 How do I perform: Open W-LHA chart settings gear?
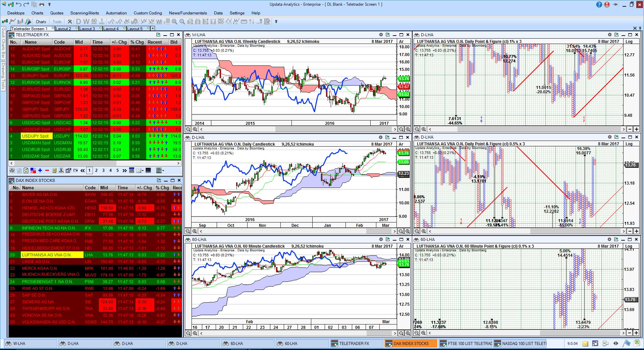pyautogui.click(x=381, y=35)
